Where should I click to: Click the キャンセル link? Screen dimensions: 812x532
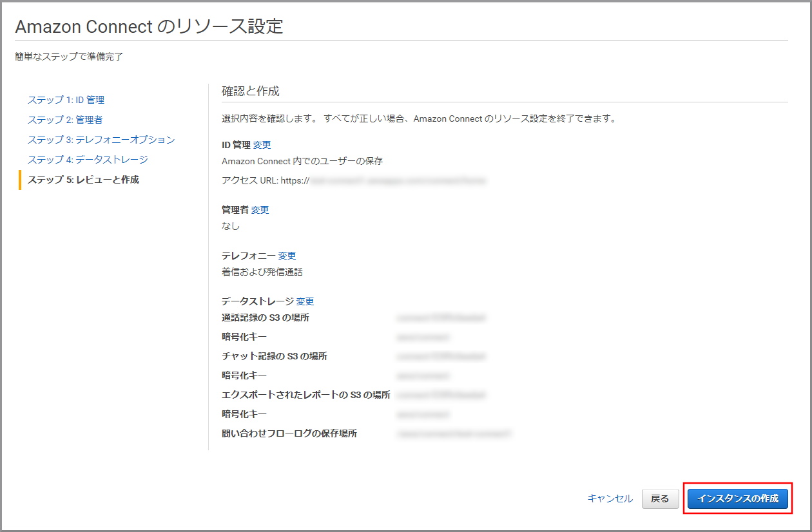click(x=610, y=499)
